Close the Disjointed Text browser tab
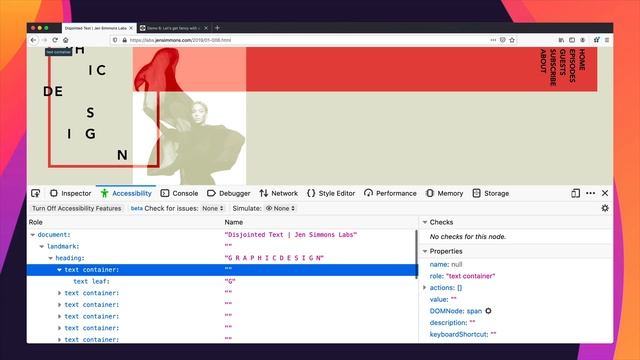The image size is (640, 360). point(131,28)
